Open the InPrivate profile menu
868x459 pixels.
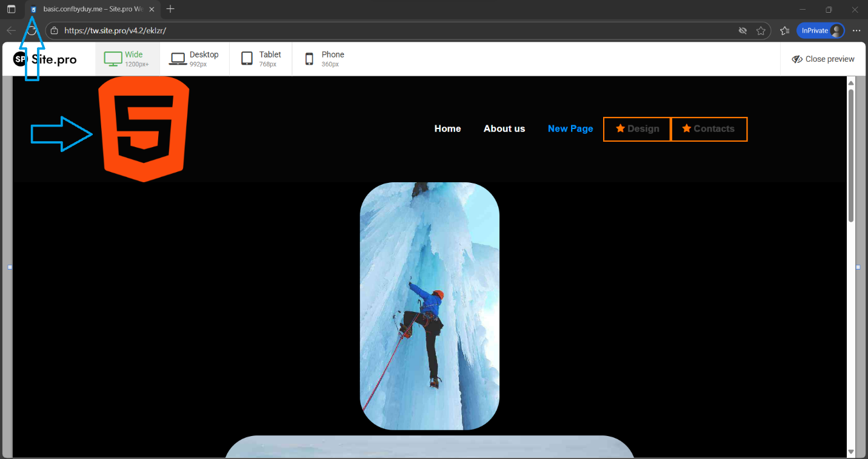point(820,31)
